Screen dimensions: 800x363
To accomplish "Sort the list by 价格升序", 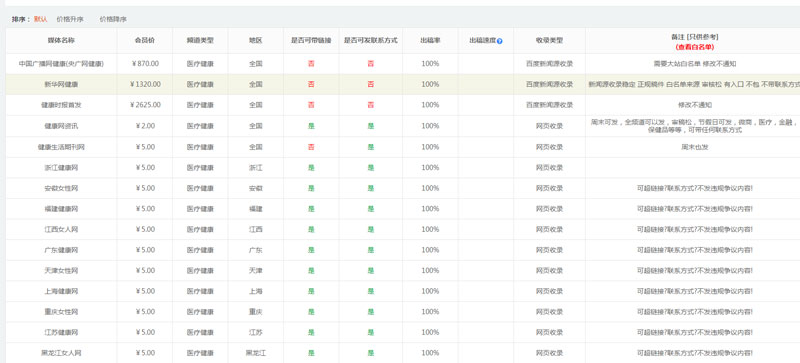I will 70,19.
